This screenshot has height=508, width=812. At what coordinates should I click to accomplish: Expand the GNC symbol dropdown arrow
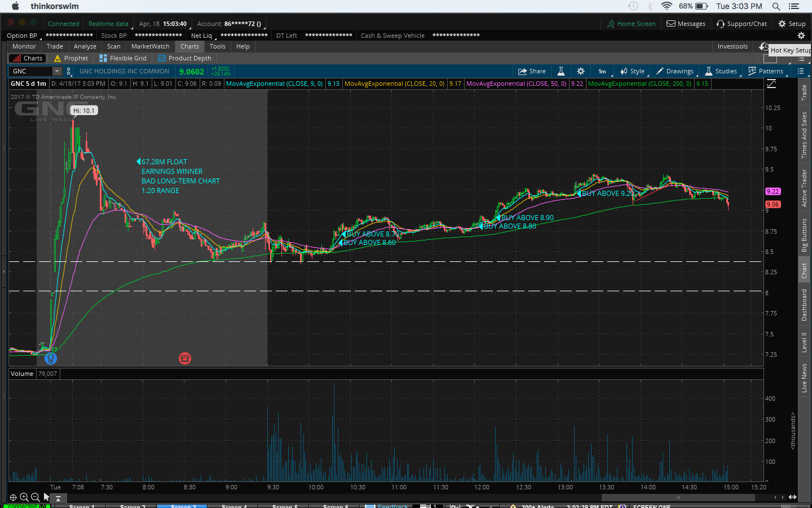click(56, 71)
